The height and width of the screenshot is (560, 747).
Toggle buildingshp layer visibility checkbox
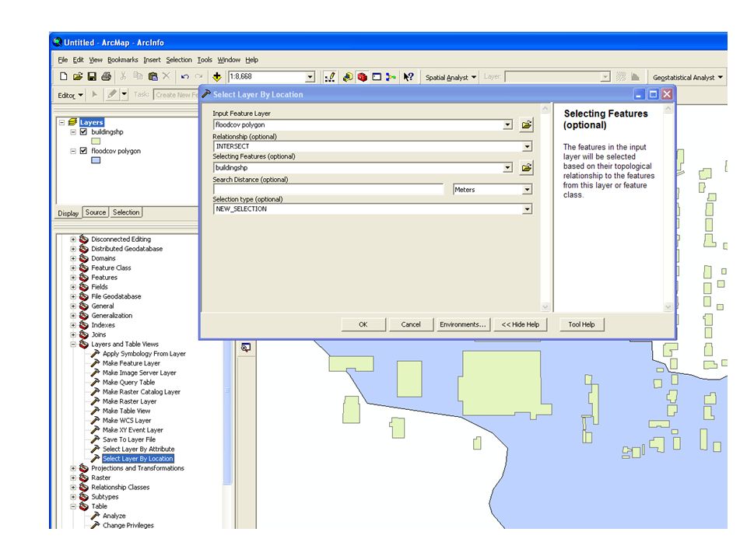[x=83, y=132]
